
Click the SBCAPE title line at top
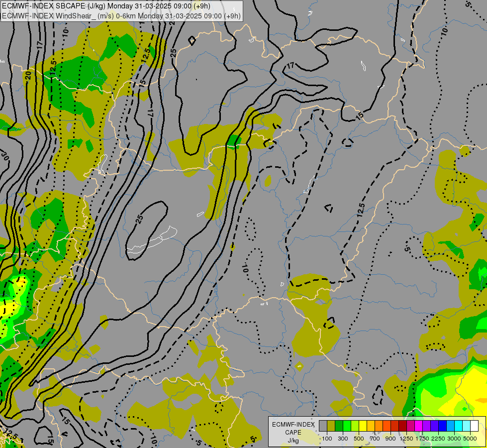pos(106,6)
